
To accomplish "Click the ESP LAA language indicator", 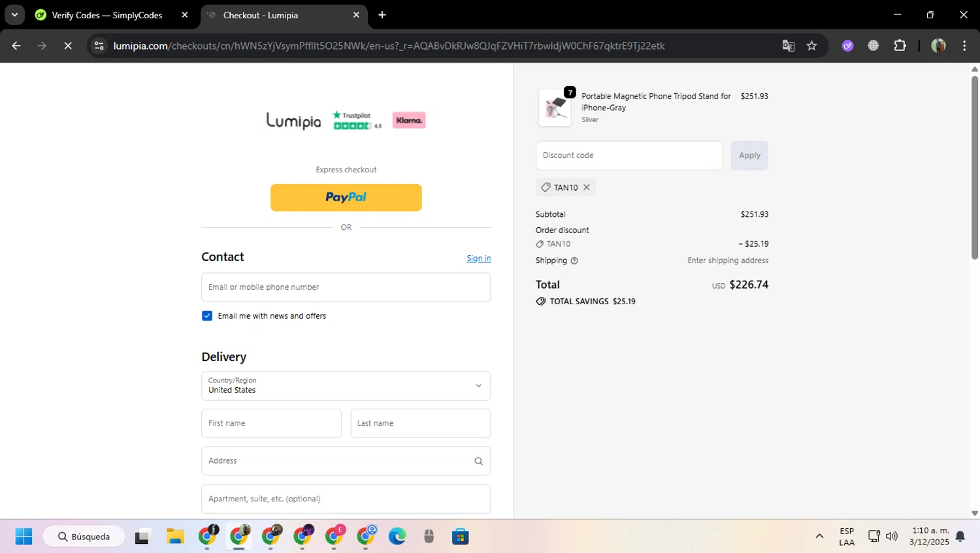I will [847, 537].
